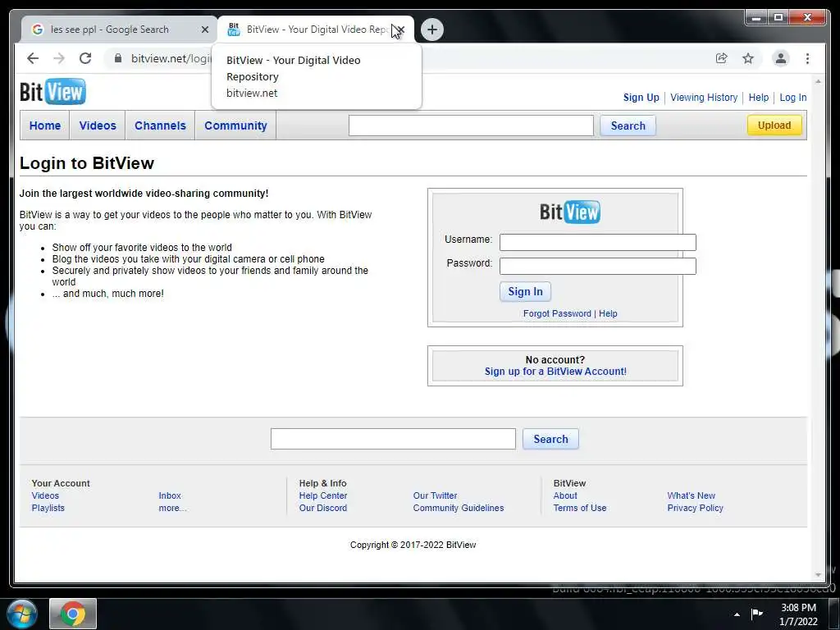
Task: Focus the Username field
Action: (598, 242)
